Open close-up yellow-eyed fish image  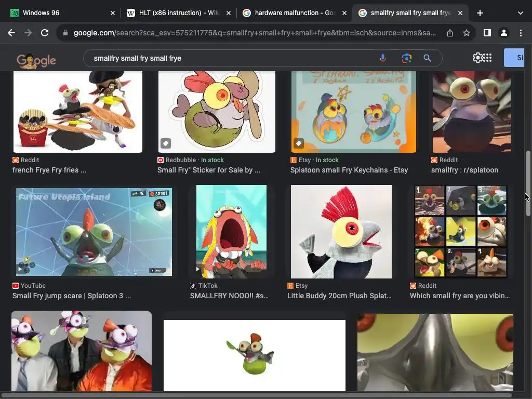435,353
